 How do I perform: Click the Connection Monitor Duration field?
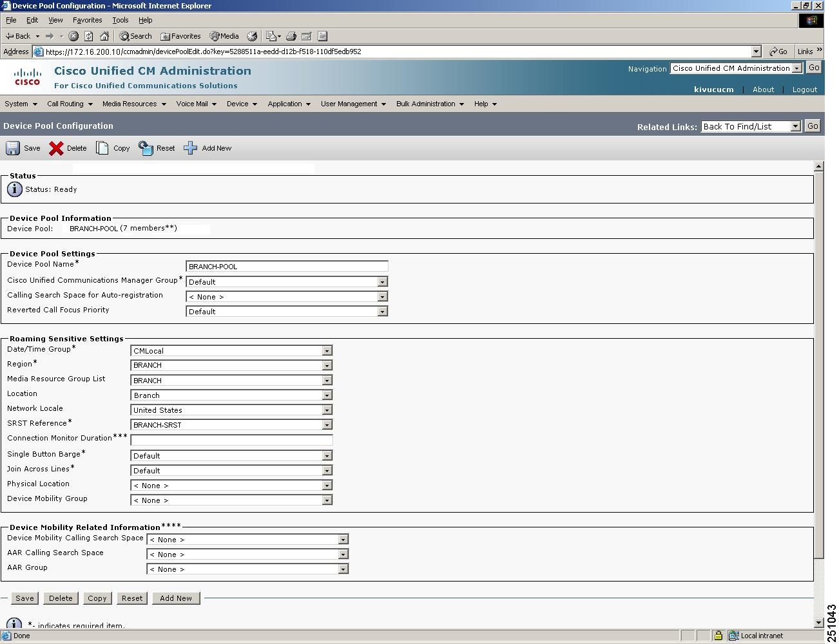click(231, 440)
